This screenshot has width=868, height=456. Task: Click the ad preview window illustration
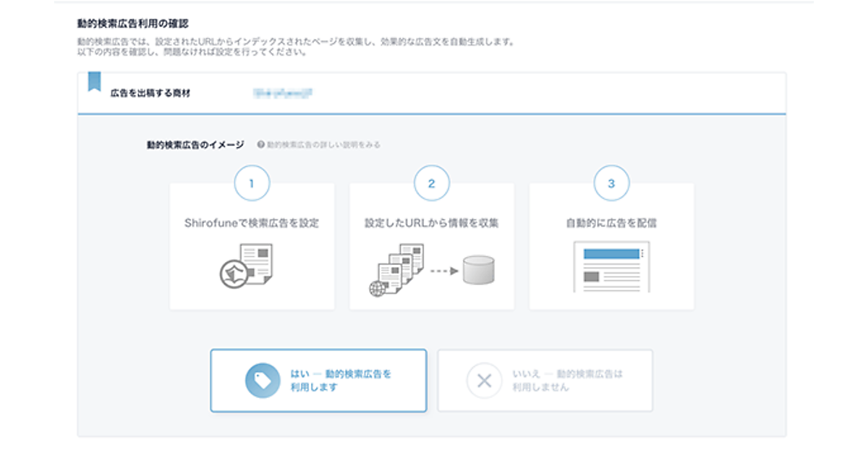611,267
